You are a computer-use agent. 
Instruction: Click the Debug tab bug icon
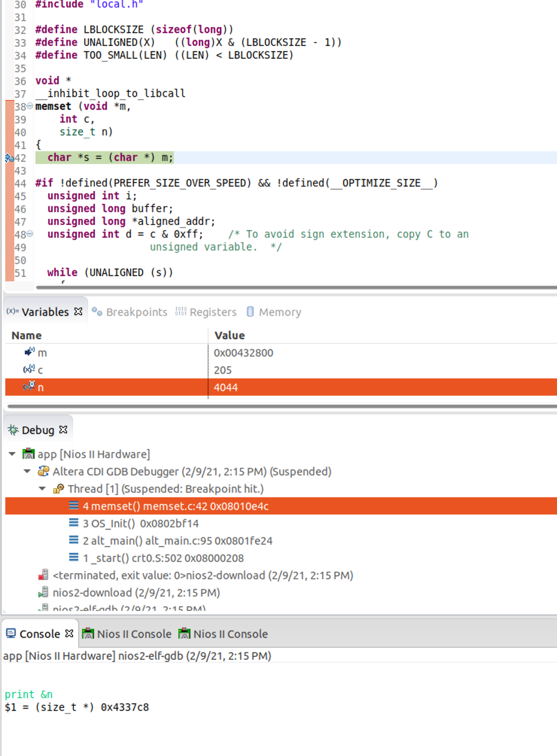tap(13, 430)
